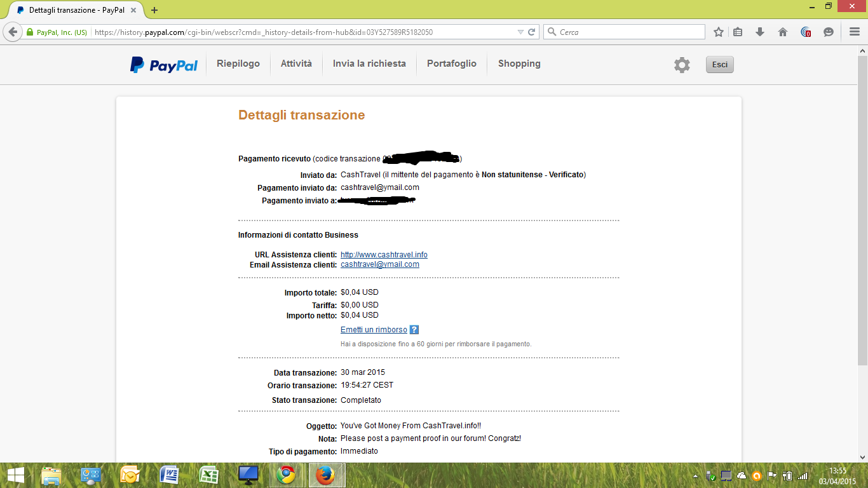Click the orange Avast tray icon

pos(757,475)
